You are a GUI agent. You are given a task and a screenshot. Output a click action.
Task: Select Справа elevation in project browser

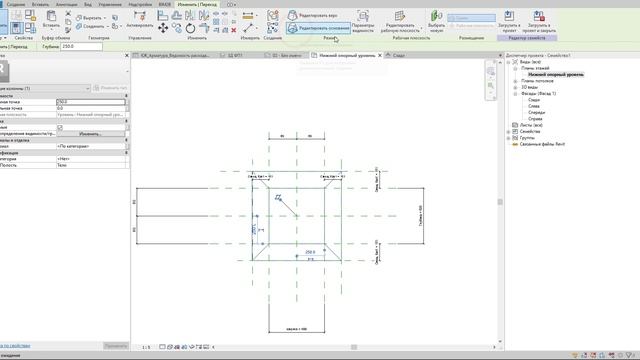click(535, 119)
